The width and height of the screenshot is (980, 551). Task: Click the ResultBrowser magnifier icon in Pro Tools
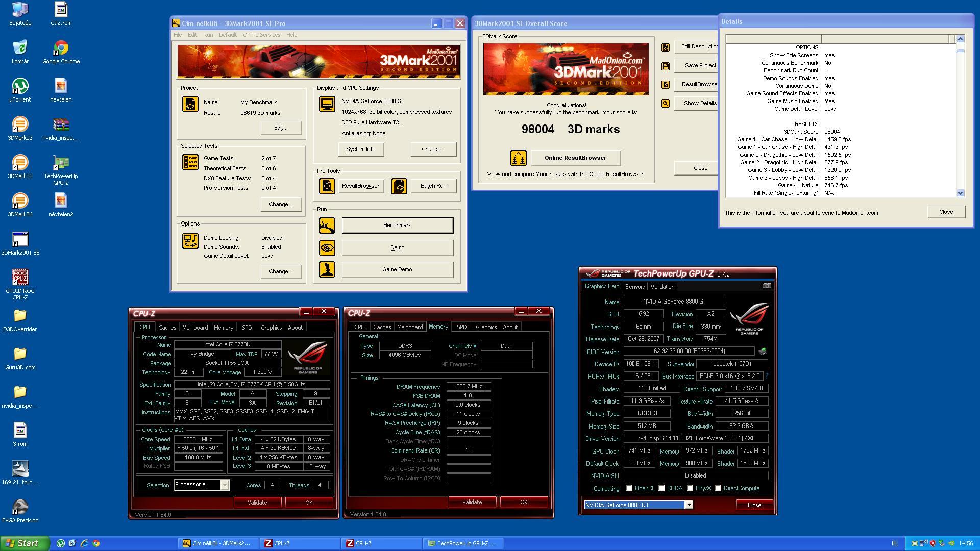327,186
